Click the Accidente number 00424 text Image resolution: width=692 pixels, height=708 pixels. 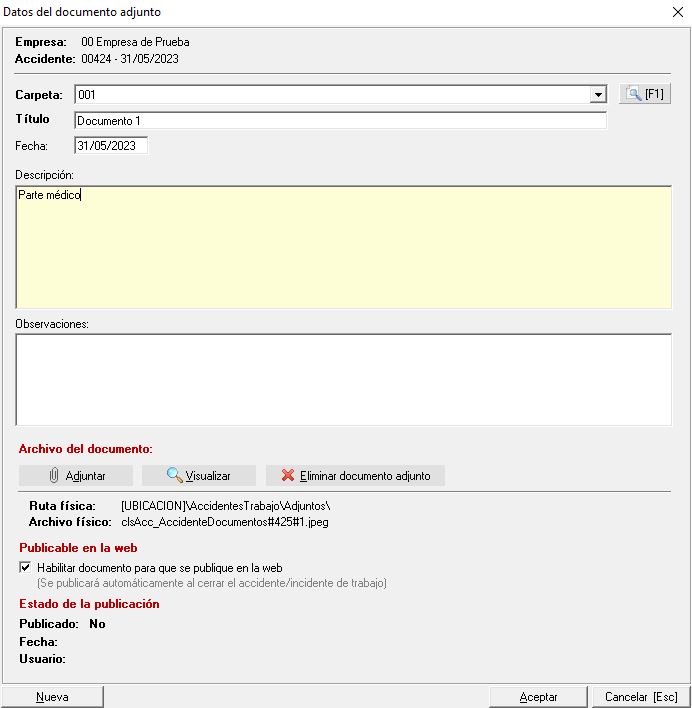point(130,59)
